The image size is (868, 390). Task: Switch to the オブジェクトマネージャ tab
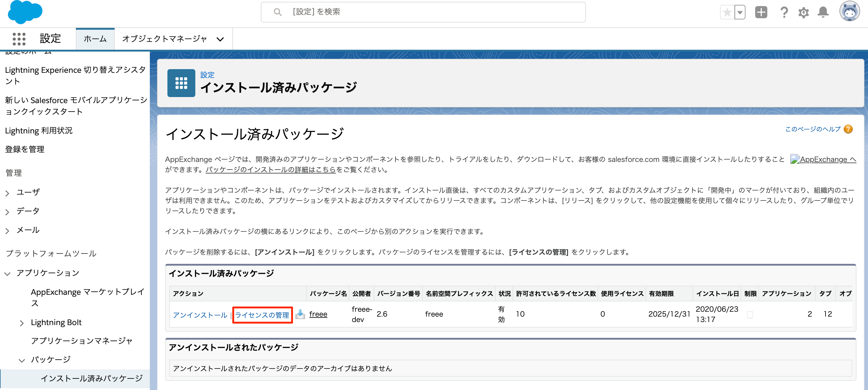pos(164,39)
